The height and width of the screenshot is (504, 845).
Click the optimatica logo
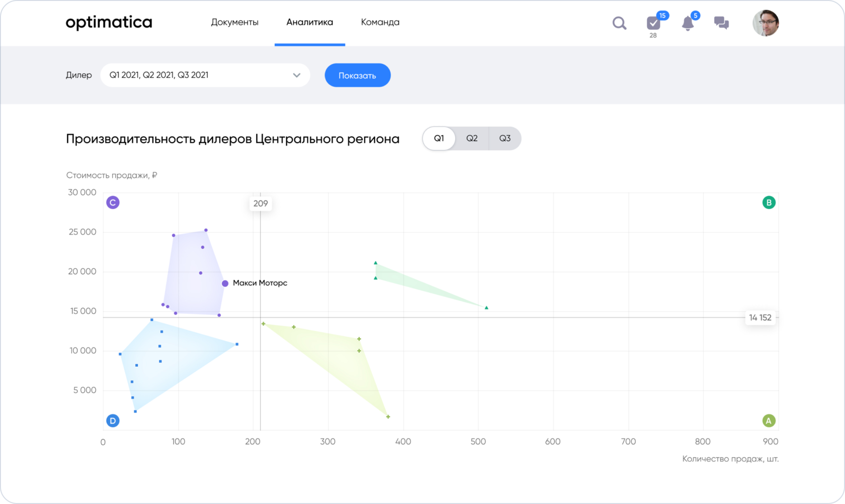109,23
